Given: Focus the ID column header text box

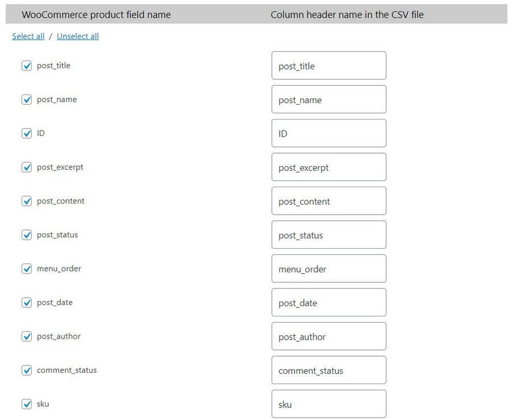Looking at the screenshot, I should [329, 133].
